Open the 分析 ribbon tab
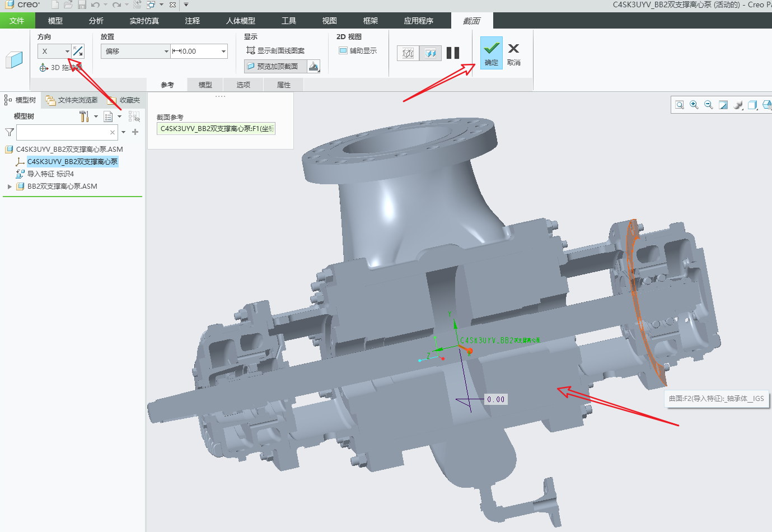The image size is (772, 532). point(96,21)
